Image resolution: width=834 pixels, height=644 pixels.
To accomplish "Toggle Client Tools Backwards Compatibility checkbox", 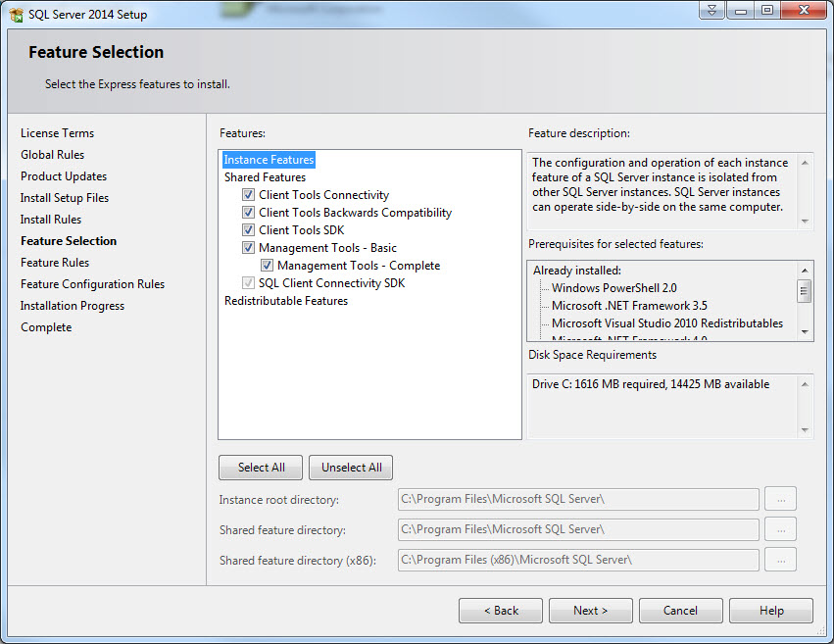I will [248, 212].
